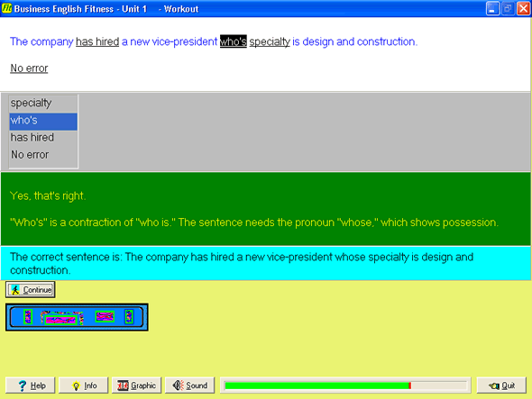The image size is (532, 399).
Task: Close the Business English Fitness window
Action: pos(523,8)
